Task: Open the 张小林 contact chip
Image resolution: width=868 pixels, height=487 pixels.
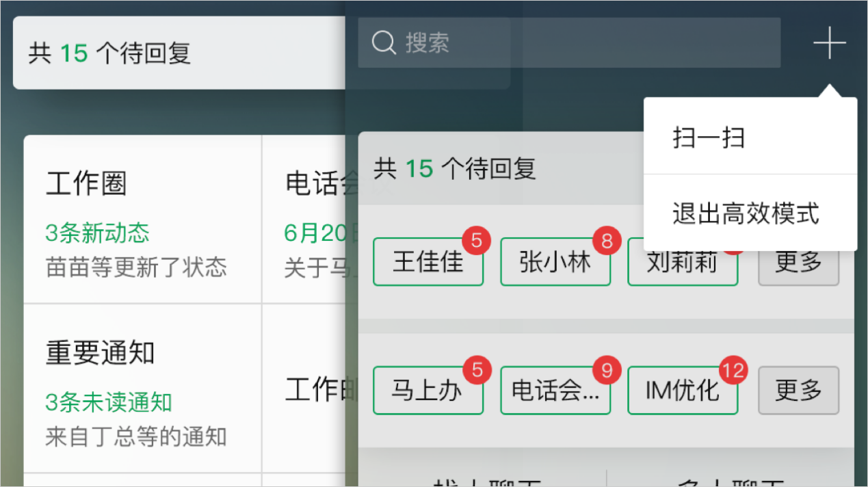Action: 555,263
